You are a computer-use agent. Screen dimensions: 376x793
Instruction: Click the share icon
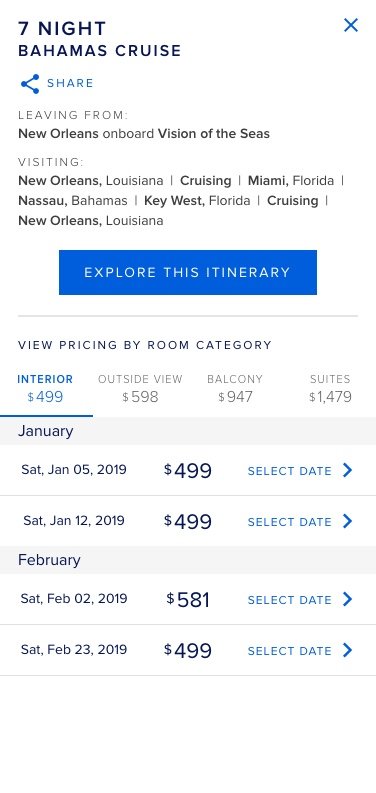(x=30, y=84)
